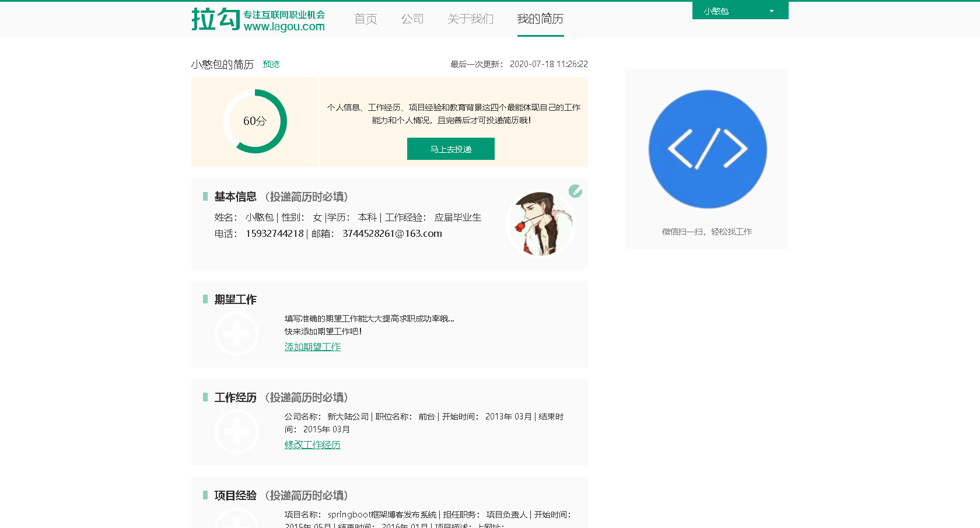Image resolution: width=980 pixels, height=528 pixels.
Task: Expand the green user menu arrow
Action: [x=771, y=10]
